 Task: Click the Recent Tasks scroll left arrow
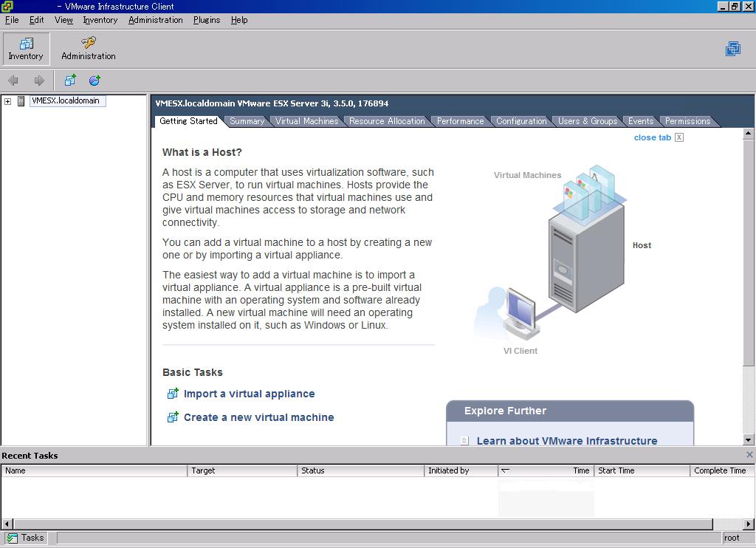[x=7, y=524]
